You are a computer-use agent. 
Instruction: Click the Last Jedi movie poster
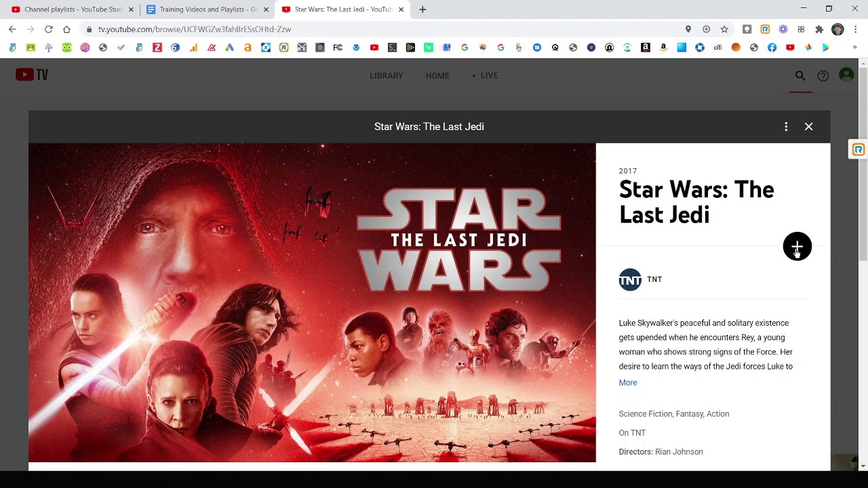click(312, 303)
